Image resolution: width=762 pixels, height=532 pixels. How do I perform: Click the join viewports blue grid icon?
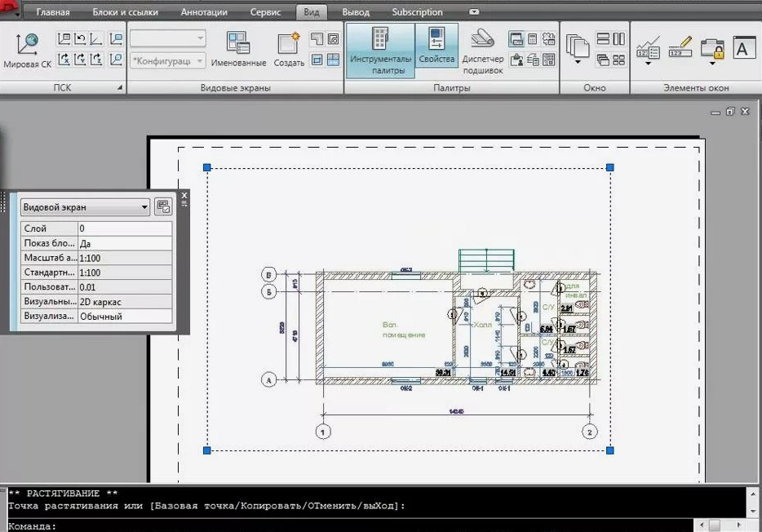[334, 60]
